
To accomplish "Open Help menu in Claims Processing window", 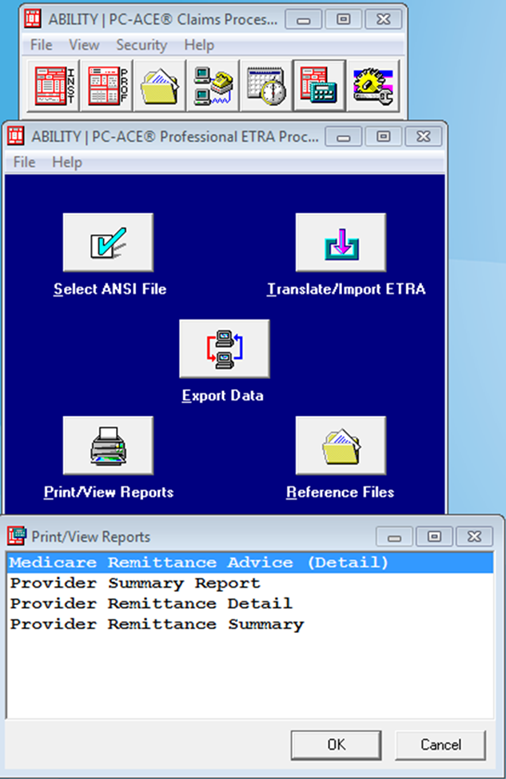I will tap(199, 45).
